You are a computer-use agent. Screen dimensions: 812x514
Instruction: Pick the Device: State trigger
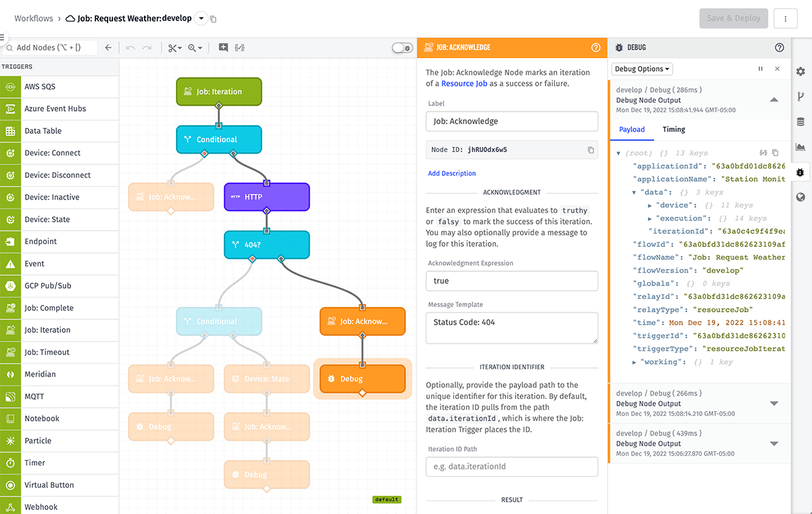pyautogui.click(x=60, y=220)
